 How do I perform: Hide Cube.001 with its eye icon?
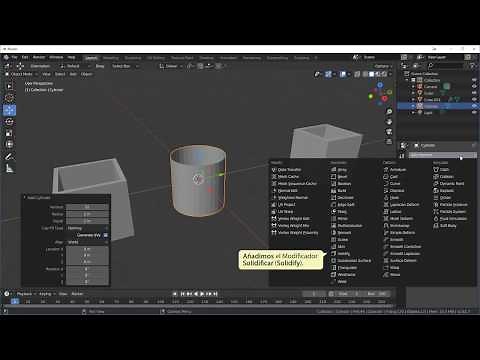474,100
